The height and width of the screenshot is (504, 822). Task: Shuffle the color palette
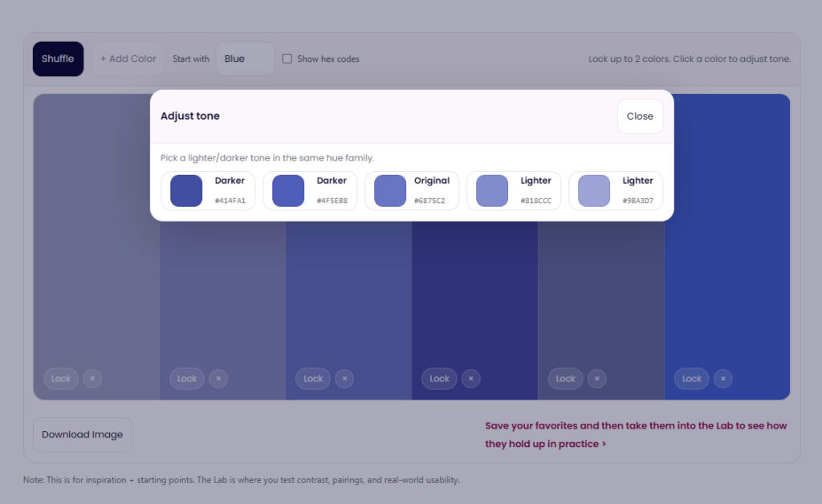[57, 58]
